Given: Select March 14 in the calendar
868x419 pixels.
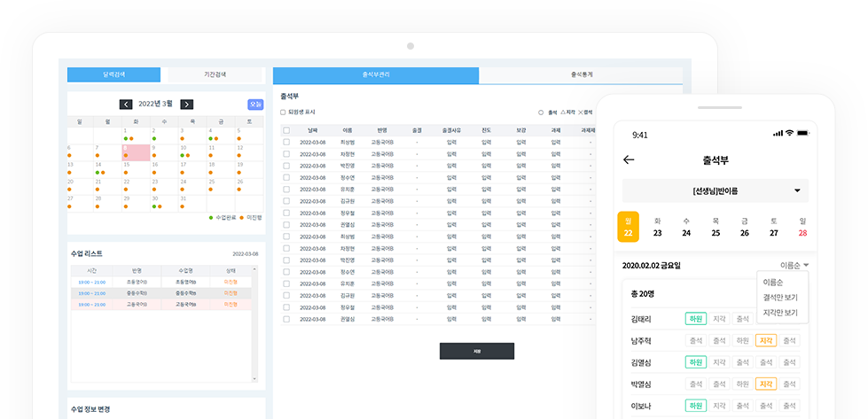Looking at the screenshot, I should (x=108, y=169).
